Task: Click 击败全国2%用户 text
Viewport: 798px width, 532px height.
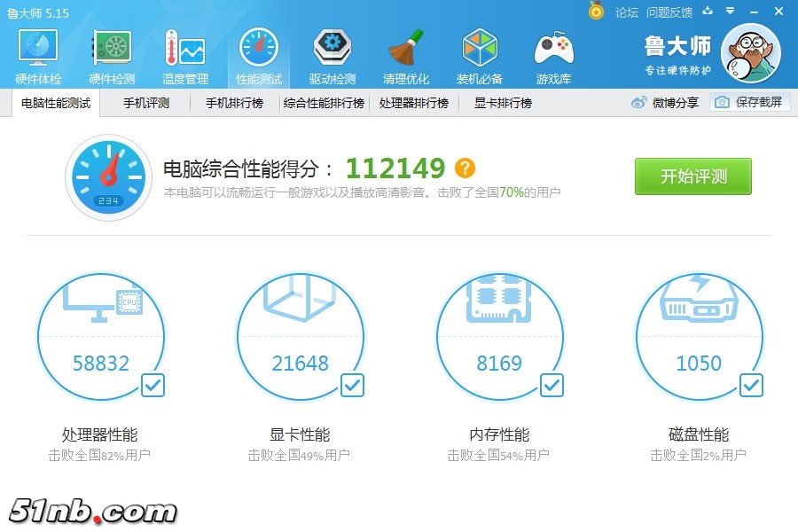Action: 699,455
